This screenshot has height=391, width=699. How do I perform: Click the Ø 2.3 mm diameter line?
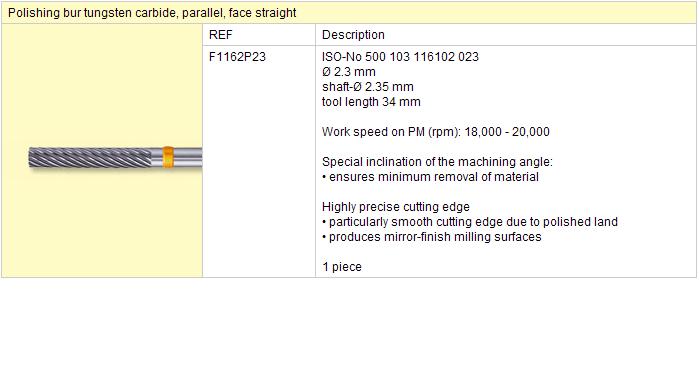point(349,72)
